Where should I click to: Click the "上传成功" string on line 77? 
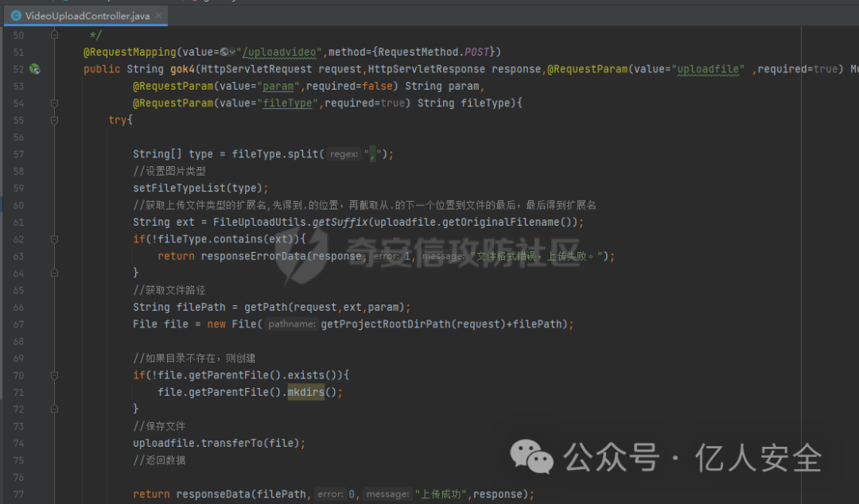click(x=441, y=494)
